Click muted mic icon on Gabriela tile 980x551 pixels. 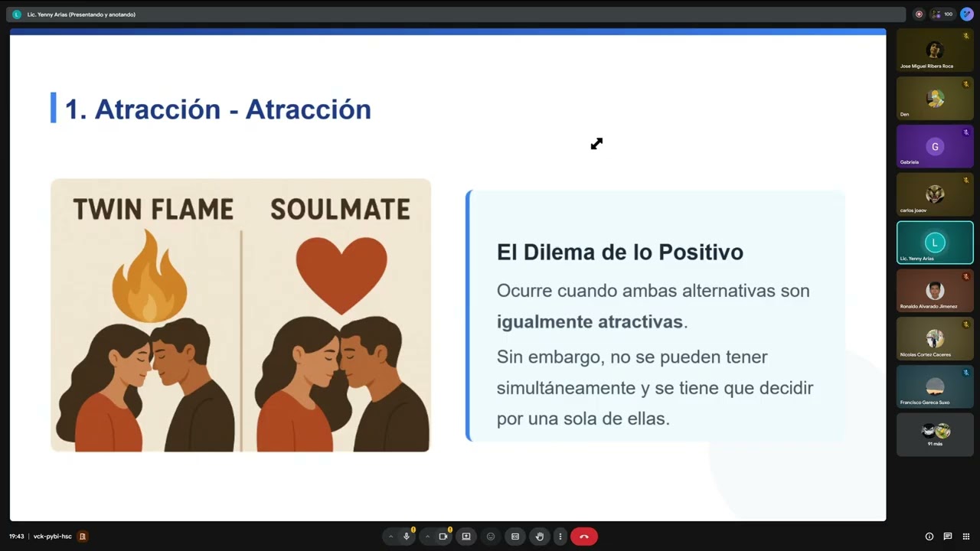[966, 132]
